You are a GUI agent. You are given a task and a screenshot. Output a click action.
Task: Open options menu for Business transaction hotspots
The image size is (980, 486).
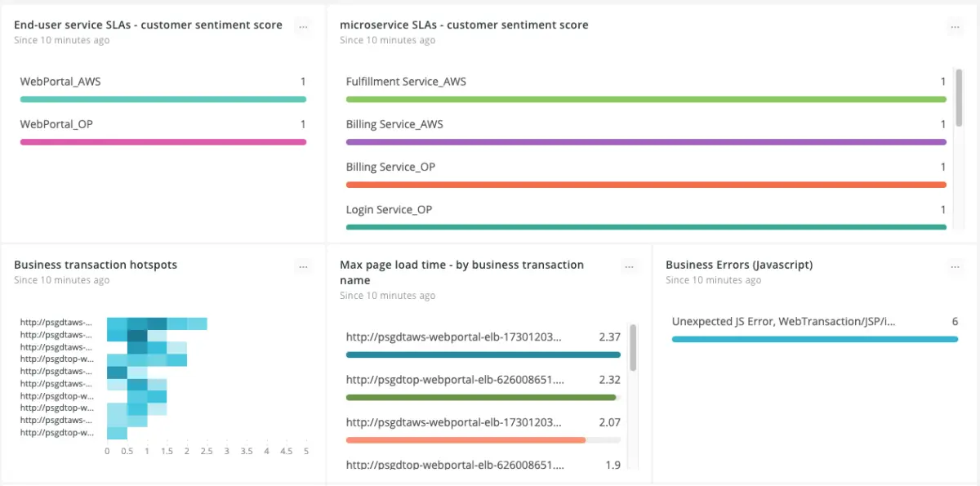pos(303,267)
